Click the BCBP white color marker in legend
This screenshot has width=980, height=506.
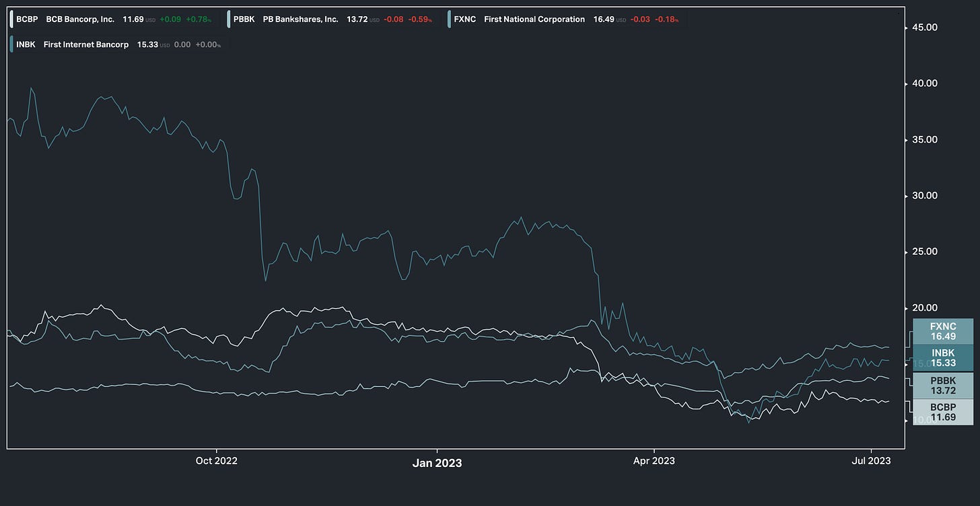pyautogui.click(x=11, y=20)
